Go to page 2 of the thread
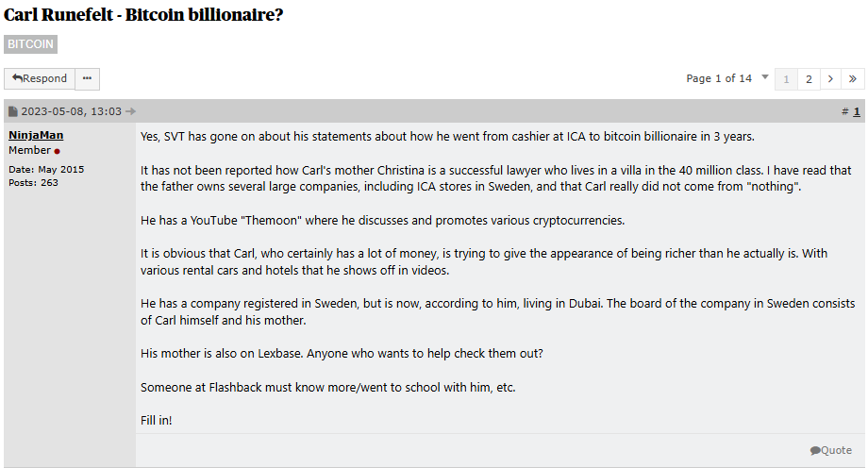This screenshot has width=868, height=468. [x=809, y=79]
